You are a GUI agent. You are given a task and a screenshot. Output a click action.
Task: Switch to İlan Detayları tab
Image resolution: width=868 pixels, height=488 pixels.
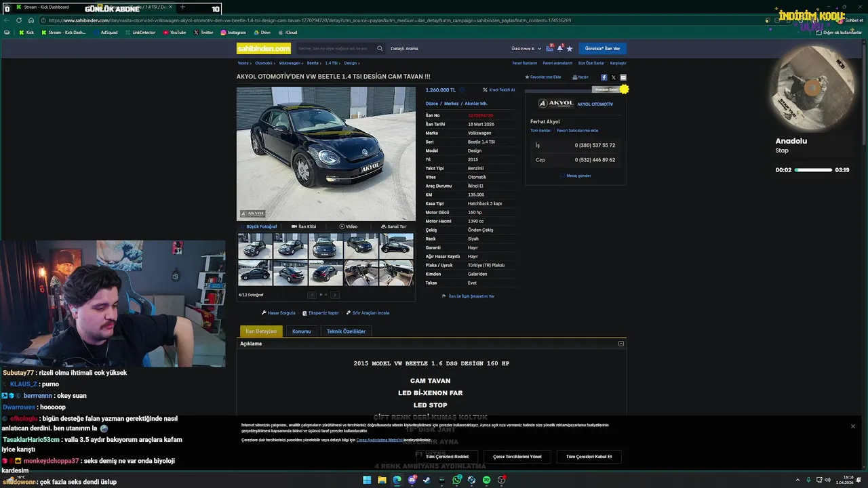(x=261, y=331)
